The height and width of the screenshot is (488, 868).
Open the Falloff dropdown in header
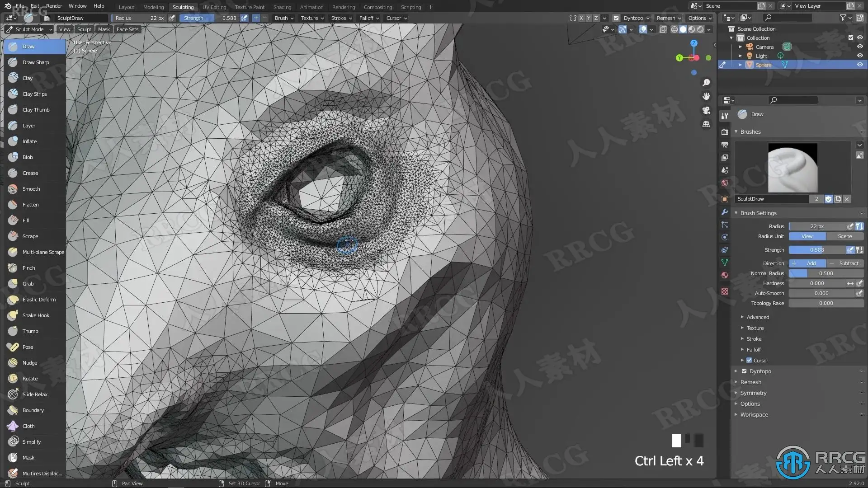pyautogui.click(x=369, y=18)
